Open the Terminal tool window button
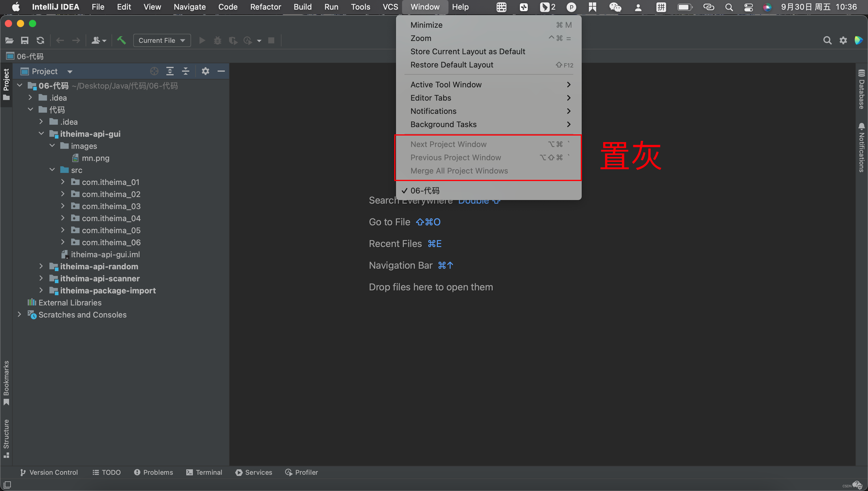This screenshot has height=491, width=868. click(204, 472)
